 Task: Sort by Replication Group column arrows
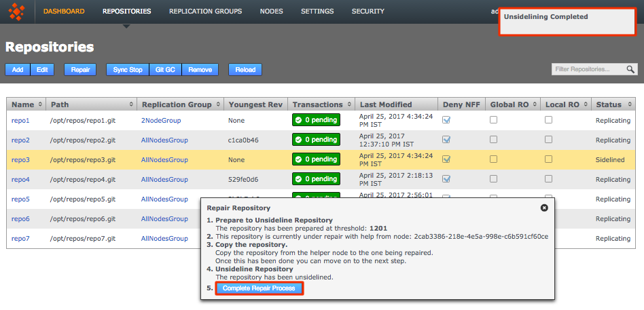click(x=217, y=104)
